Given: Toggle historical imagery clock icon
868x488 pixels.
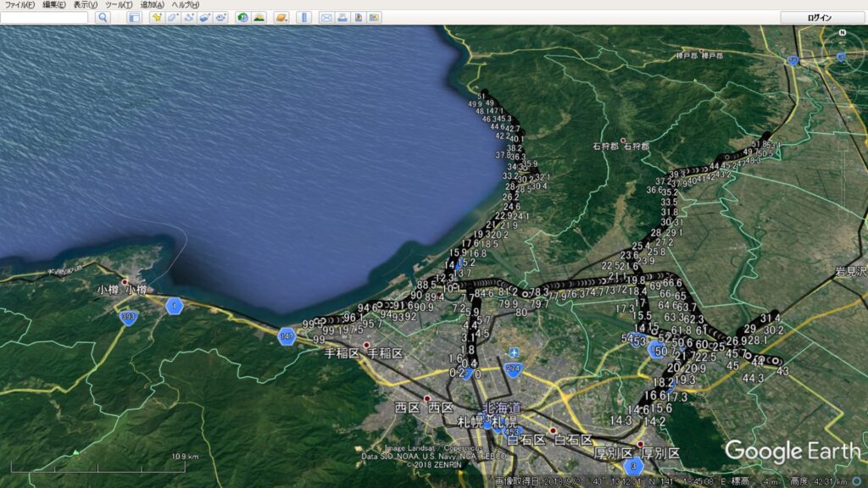Looking at the screenshot, I should click(243, 18).
